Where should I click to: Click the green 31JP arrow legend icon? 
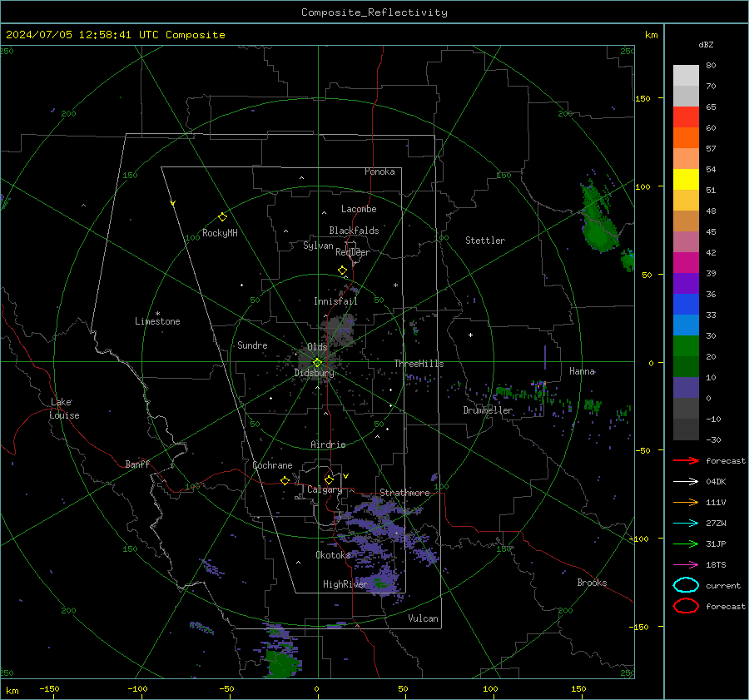pos(686,544)
